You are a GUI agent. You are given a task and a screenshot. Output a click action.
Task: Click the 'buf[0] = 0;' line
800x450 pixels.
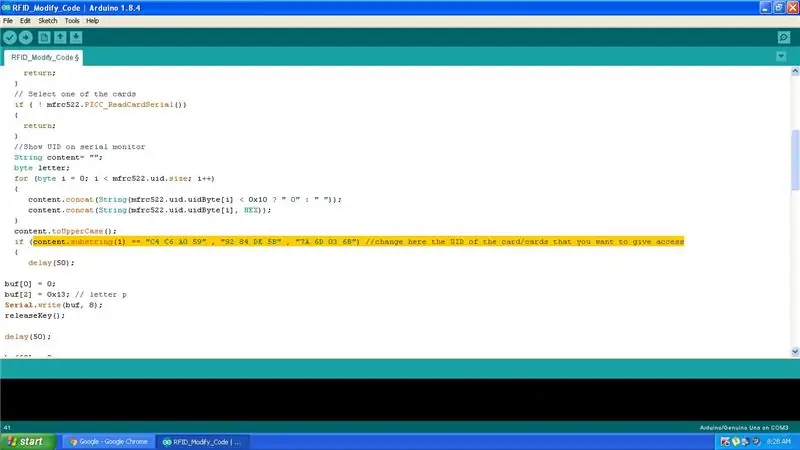tap(30, 284)
